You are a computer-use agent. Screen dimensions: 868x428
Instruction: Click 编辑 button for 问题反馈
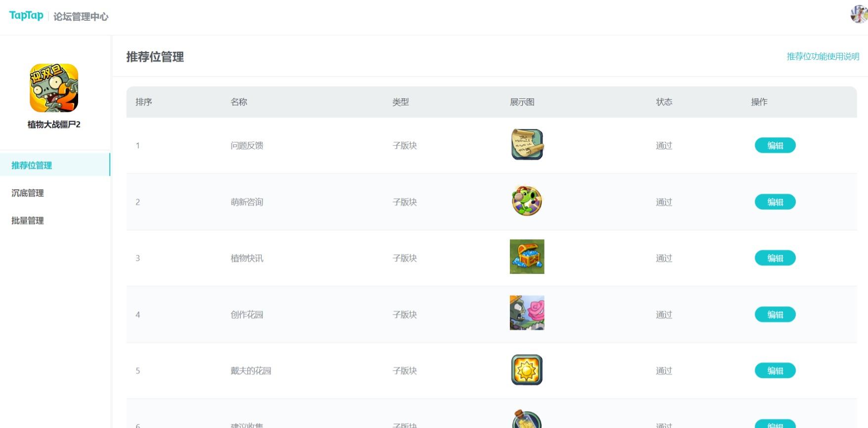775,145
